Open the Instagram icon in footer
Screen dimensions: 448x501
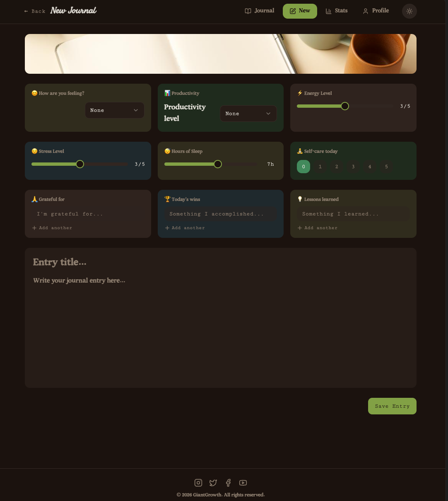pyautogui.click(x=198, y=483)
